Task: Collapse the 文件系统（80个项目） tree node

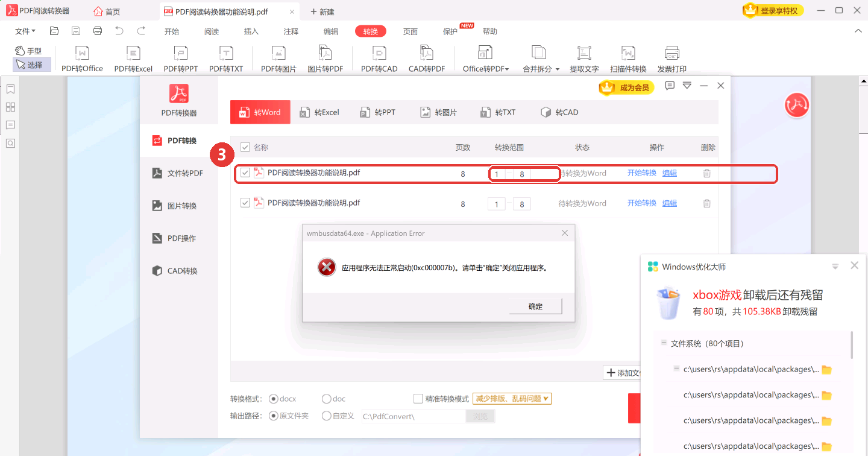Action: click(x=664, y=343)
